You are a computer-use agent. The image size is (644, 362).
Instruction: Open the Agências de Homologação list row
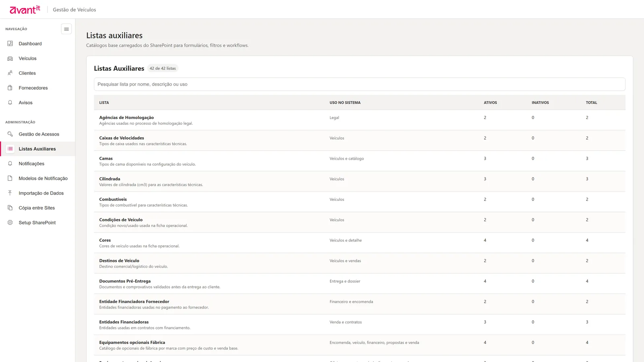(359, 120)
